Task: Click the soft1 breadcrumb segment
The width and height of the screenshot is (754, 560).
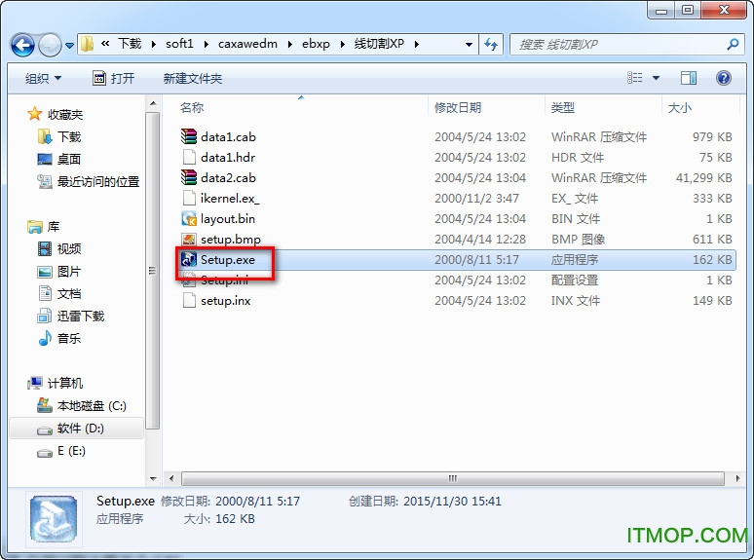Action: click(179, 44)
